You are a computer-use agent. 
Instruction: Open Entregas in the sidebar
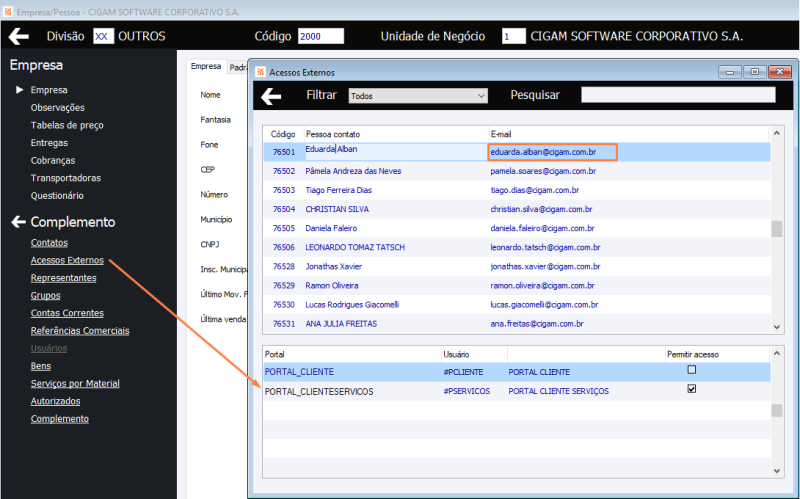pyautogui.click(x=49, y=143)
